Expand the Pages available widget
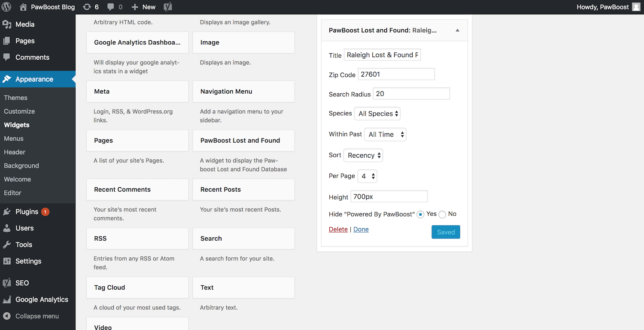 (x=137, y=141)
